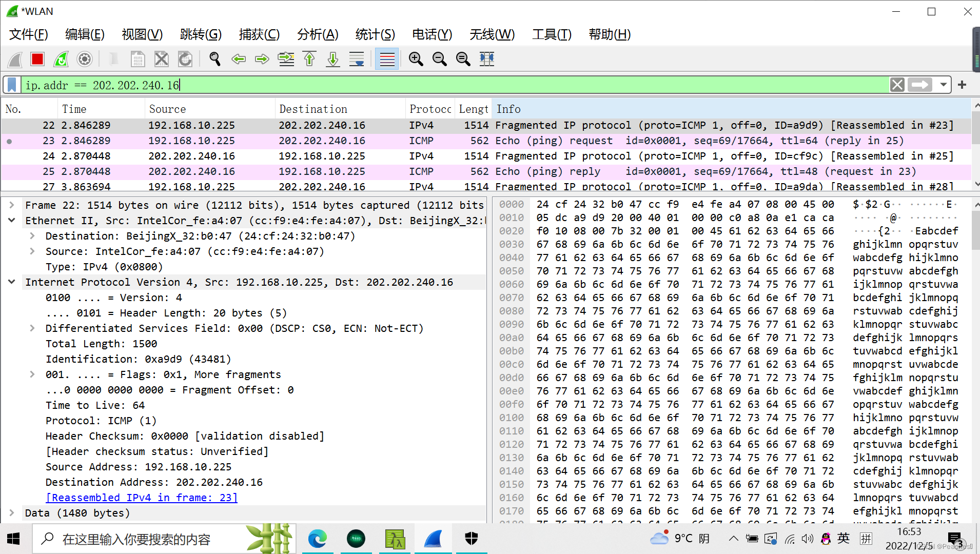Toggle packet list colorization
Viewport: 980px width, 554px height.
387,60
